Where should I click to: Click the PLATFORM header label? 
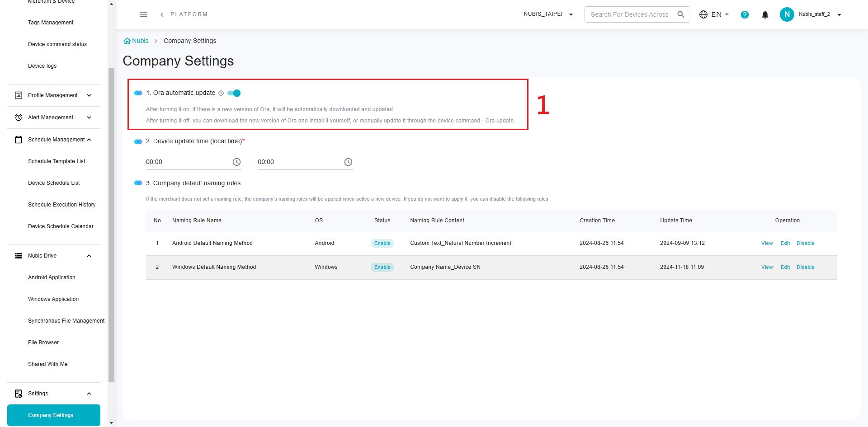pos(189,14)
